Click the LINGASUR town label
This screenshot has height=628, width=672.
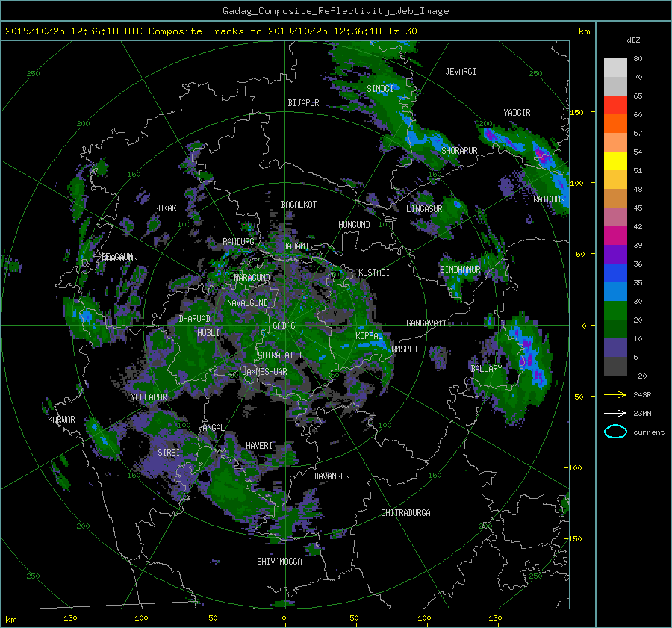424,209
